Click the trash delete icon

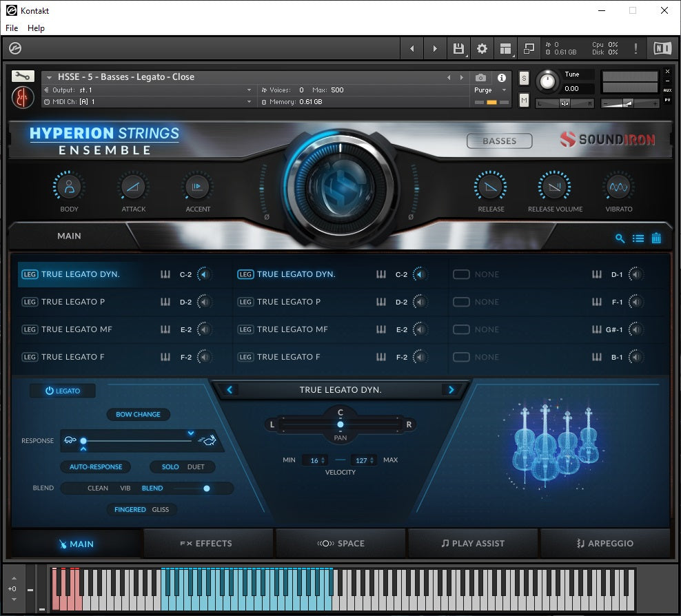(x=656, y=238)
